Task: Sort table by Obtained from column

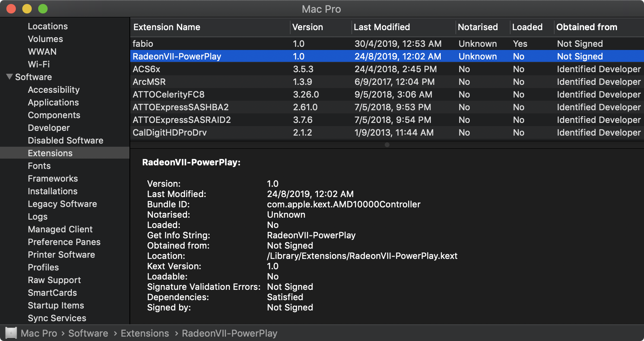Action: click(x=586, y=27)
